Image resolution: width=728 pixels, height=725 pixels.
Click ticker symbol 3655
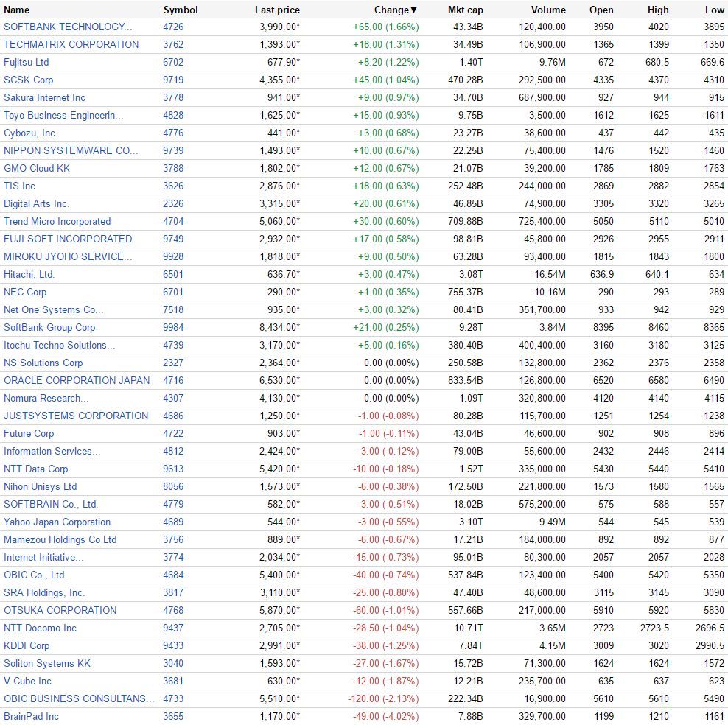173,716
